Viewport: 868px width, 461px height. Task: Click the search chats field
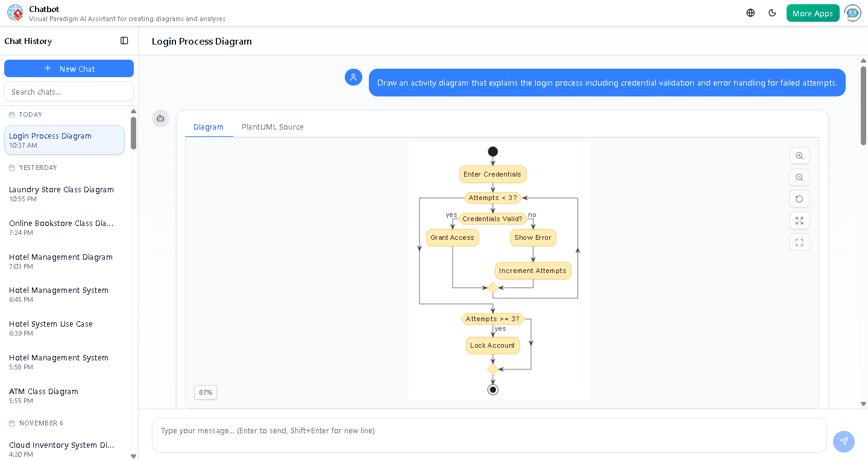tap(69, 91)
